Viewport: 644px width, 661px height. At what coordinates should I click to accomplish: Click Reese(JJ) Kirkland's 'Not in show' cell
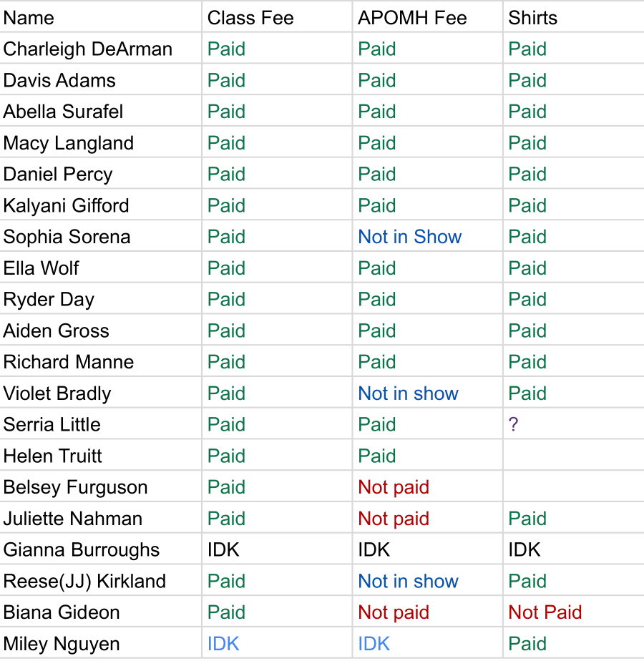coord(408,582)
